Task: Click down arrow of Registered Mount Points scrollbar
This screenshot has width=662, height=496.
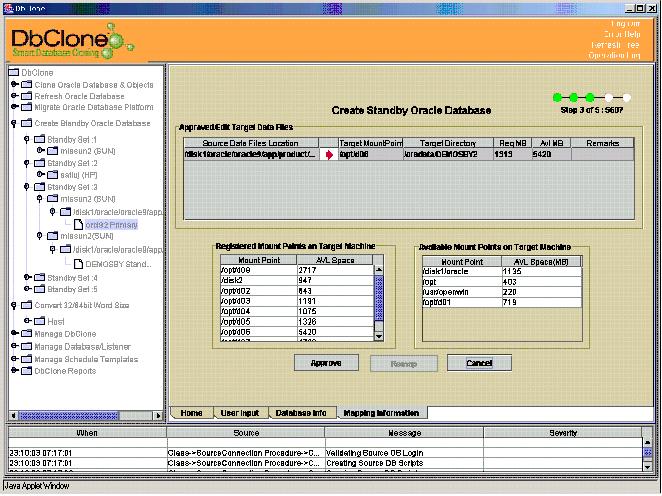Action: coord(379,336)
